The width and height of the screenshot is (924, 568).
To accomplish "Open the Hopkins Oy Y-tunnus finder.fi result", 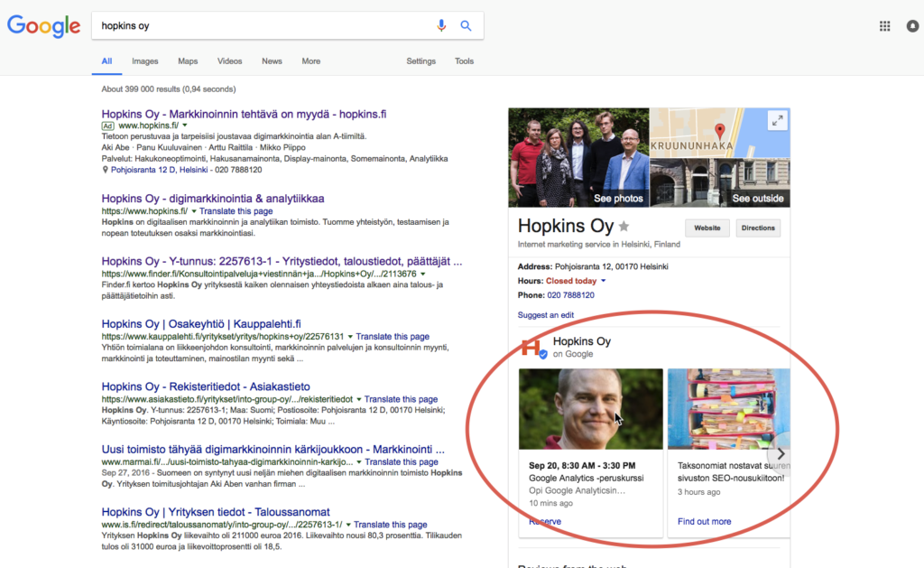I will click(282, 261).
